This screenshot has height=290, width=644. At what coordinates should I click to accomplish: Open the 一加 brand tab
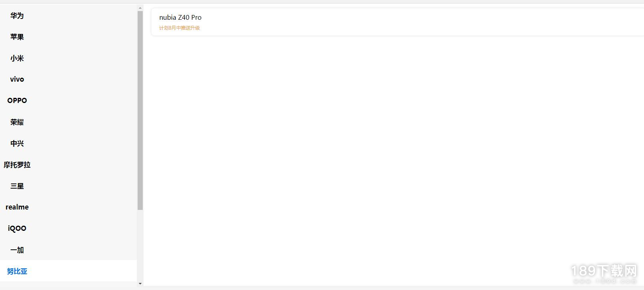17,250
